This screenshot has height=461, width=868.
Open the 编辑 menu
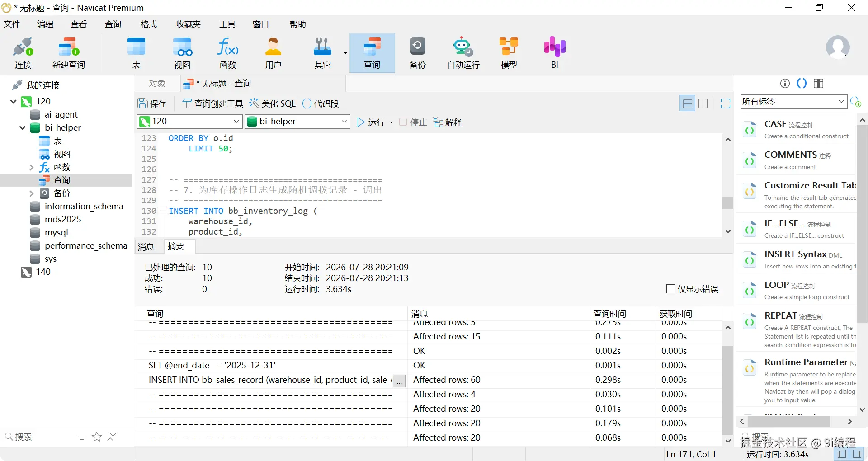click(45, 24)
